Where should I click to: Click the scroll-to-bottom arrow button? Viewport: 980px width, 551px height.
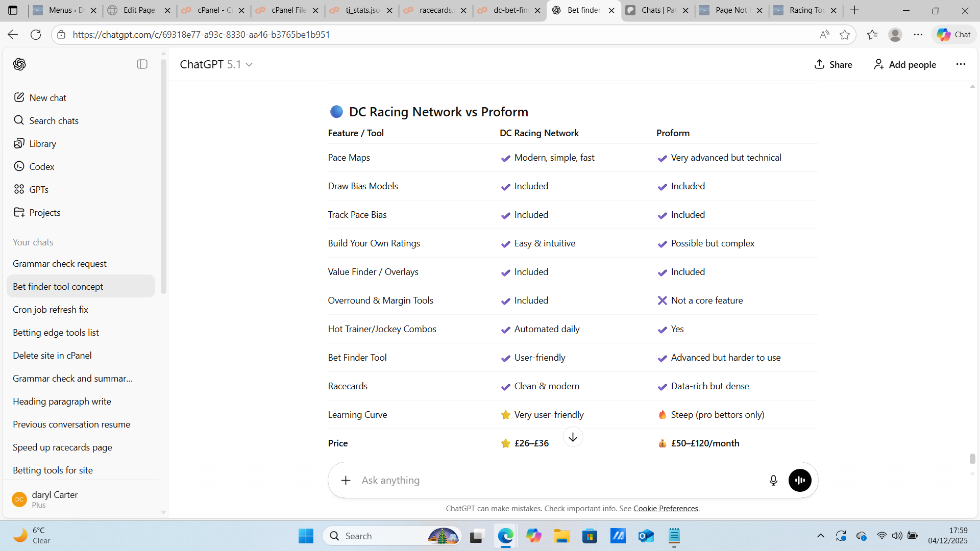[573, 437]
